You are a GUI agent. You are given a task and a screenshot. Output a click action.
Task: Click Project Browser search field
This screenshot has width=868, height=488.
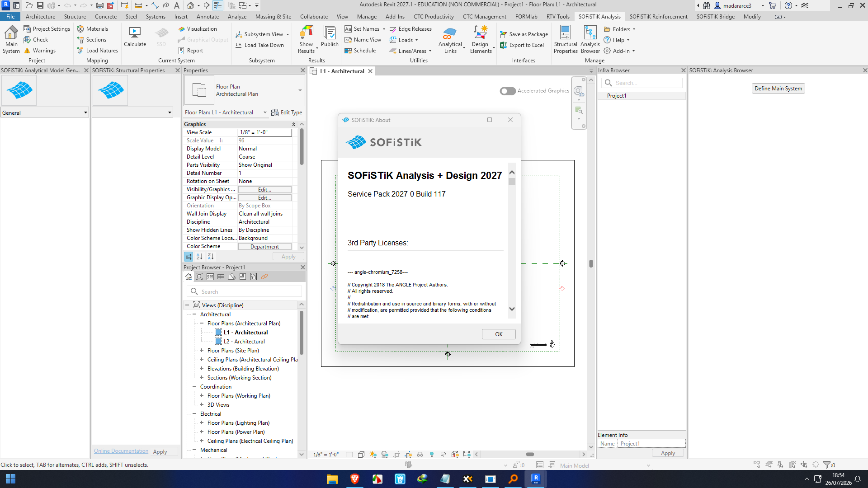point(244,291)
